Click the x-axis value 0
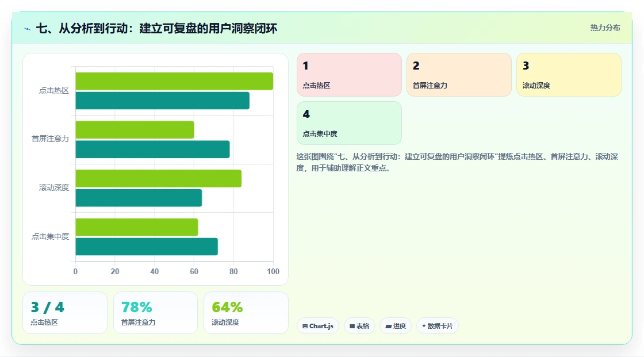The width and height of the screenshot is (644, 357). click(x=75, y=271)
